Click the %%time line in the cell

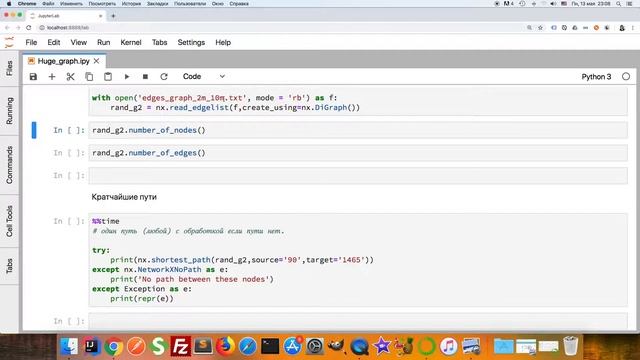tap(106, 221)
